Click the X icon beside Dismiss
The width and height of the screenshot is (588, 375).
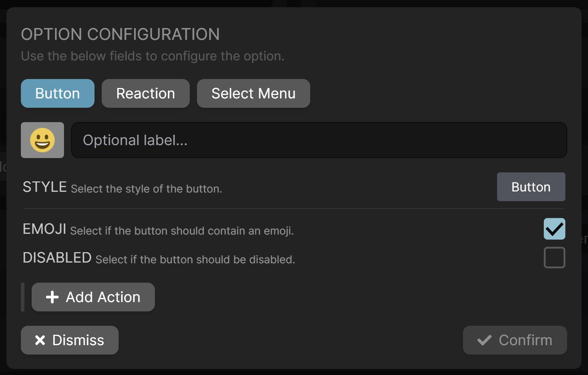(40, 340)
